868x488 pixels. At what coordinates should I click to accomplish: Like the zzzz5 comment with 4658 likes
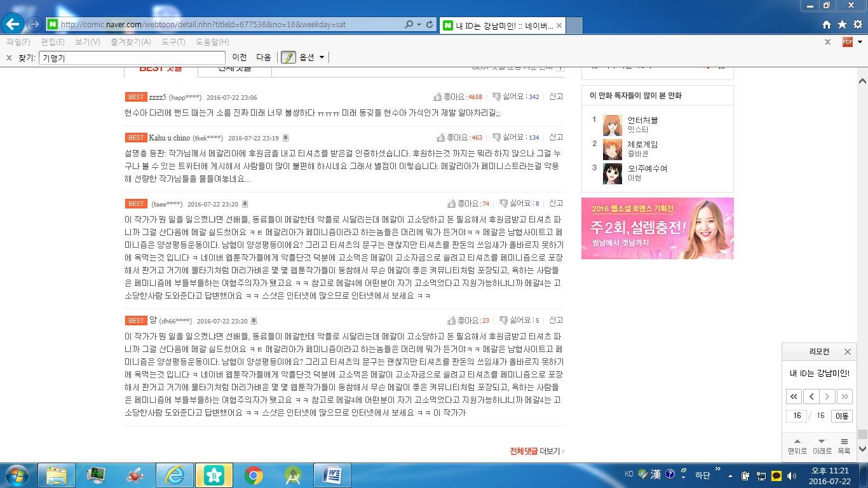tap(458, 97)
